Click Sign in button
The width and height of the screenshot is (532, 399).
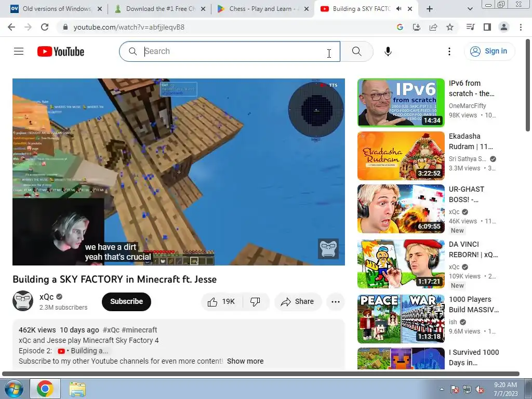[489, 51]
